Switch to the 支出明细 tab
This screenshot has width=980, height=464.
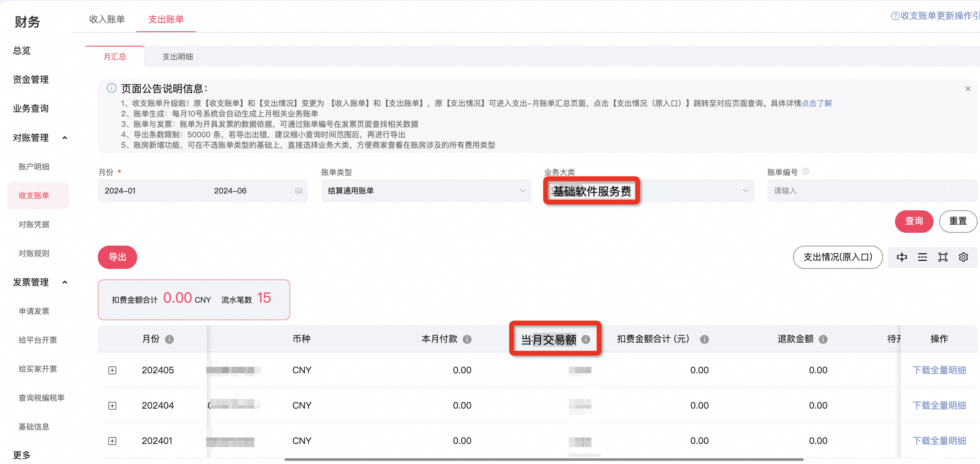click(x=178, y=57)
